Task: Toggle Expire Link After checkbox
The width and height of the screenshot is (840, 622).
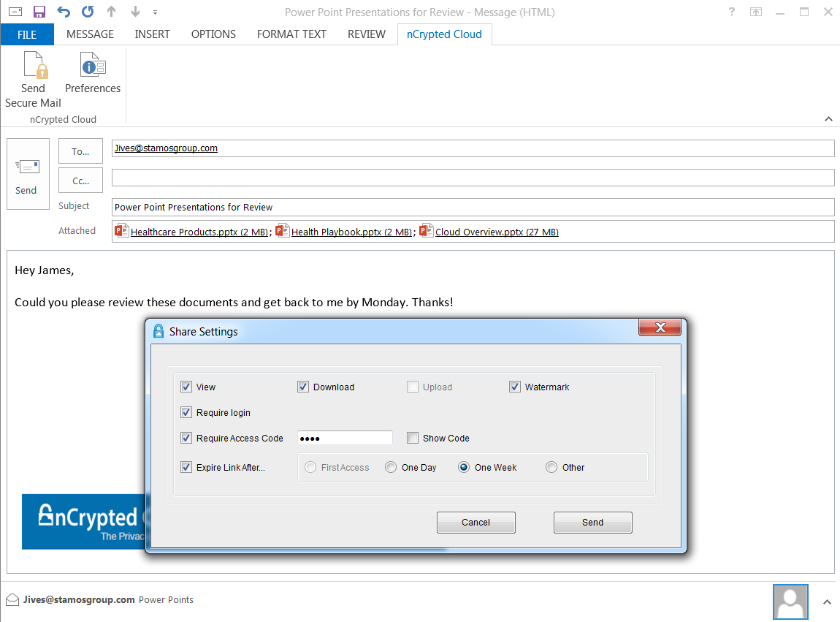Action: click(186, 467)
